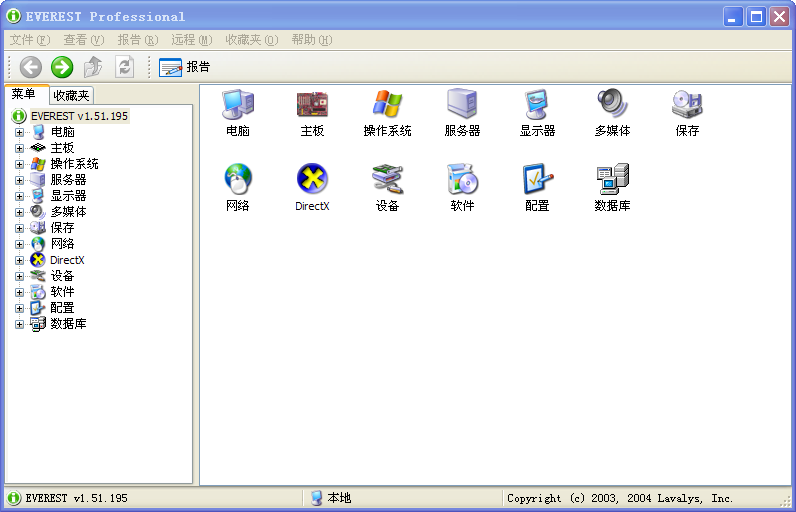Image resolution: width=796 pixels, height=512 pixels.
Task: Minimize the EVEREST Professional window
Action: click(x=733, y=17)
